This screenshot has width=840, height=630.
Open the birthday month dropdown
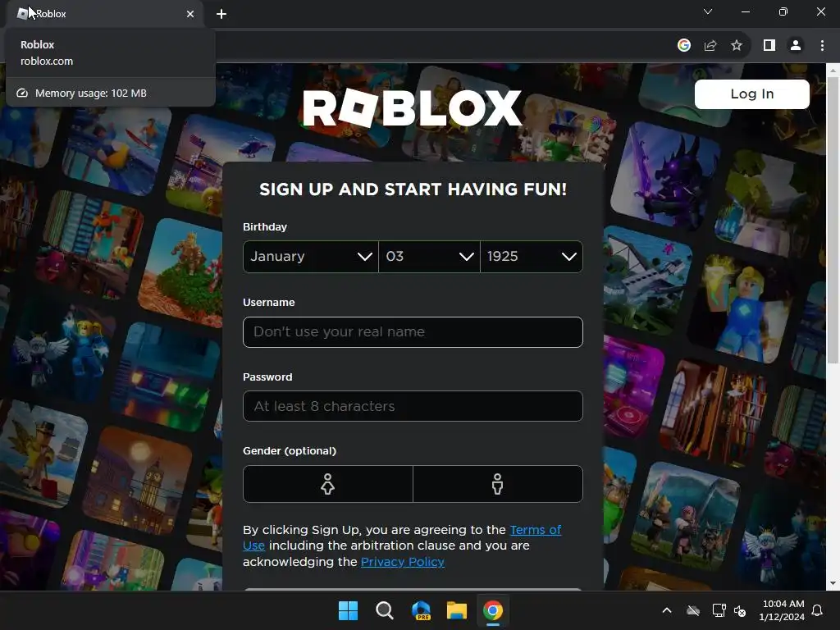pos(311,257)
